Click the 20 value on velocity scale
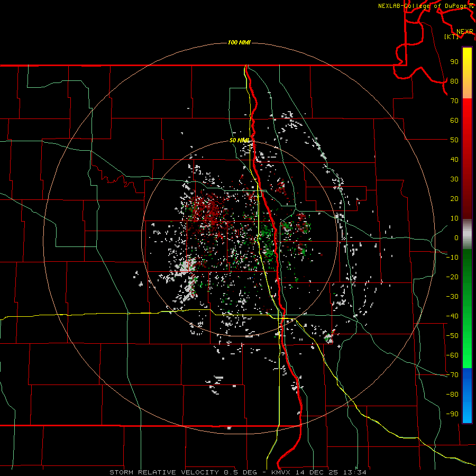Screen dimensions: 476x476 point(454,198)
